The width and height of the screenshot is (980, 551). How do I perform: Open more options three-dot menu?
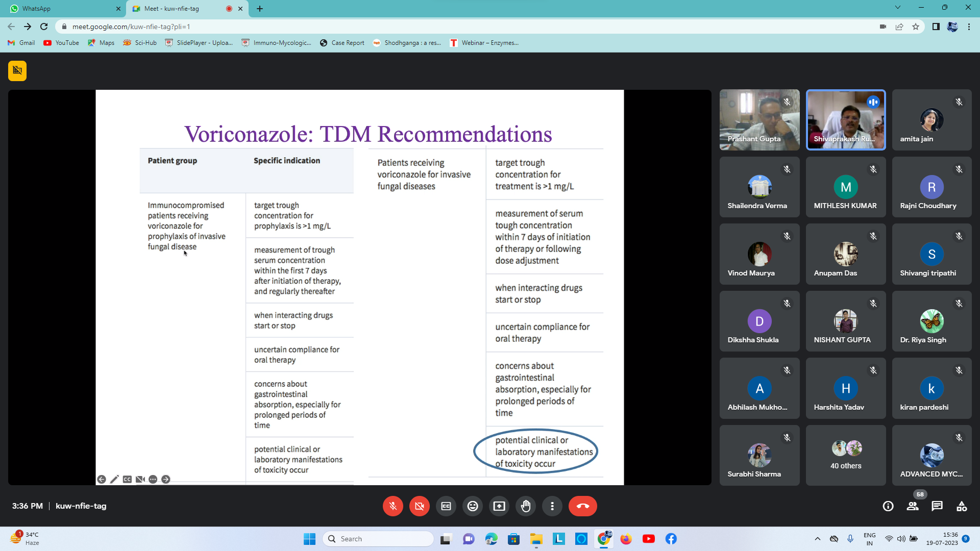coord(552,506)
